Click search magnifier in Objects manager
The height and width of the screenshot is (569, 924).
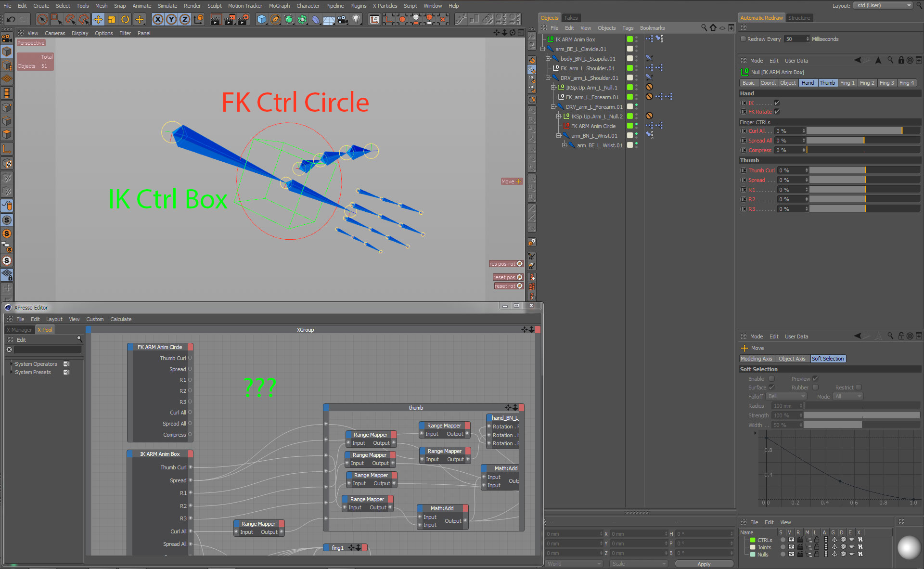pyautogui.click(x=704, y=28)
